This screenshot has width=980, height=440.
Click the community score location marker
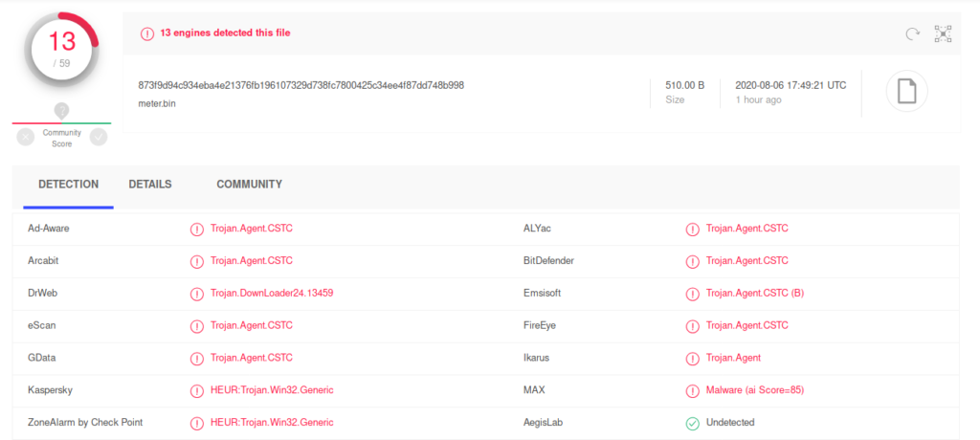point(61,111)
